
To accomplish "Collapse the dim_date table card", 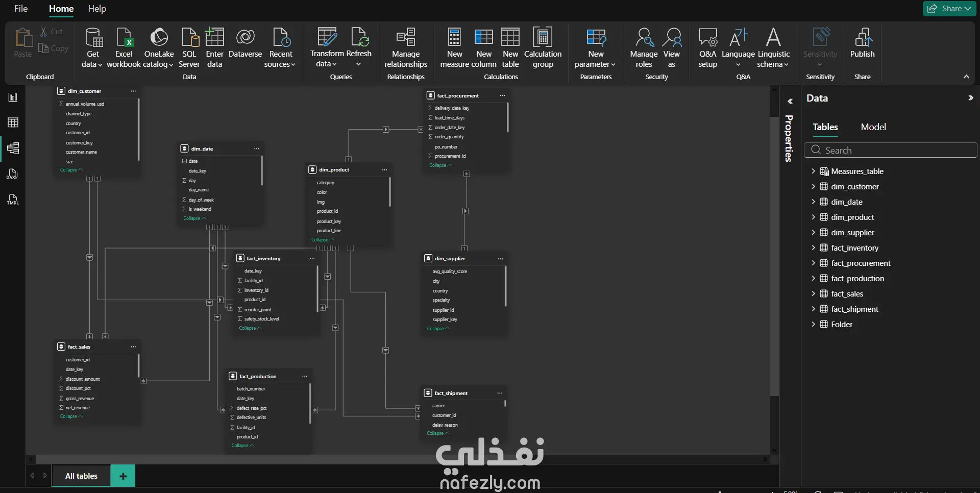I will 194,218.
